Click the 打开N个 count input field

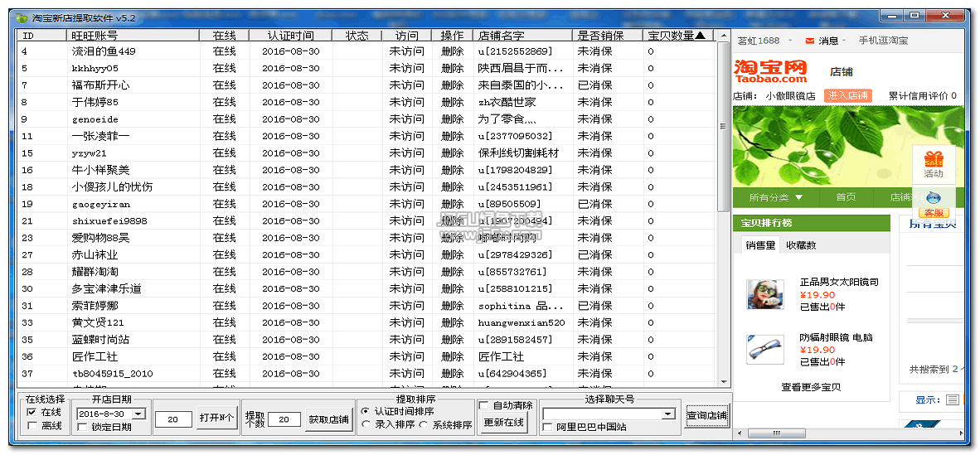coord(174,419)
